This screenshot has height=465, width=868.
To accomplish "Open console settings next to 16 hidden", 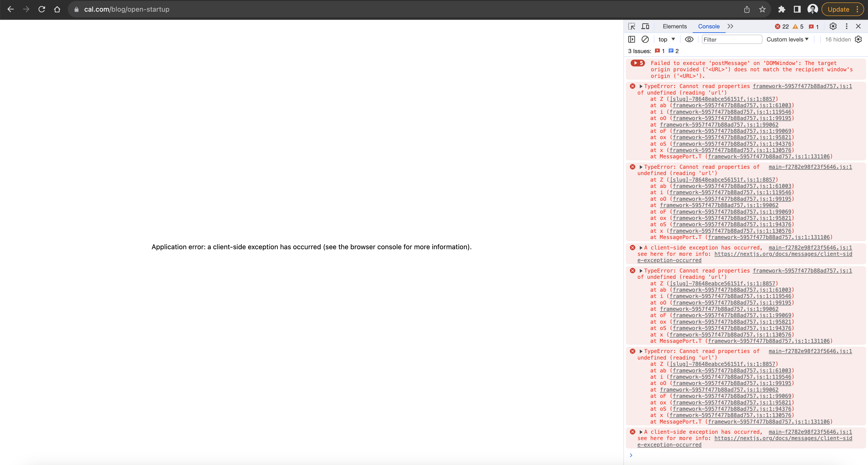I will [859, 39].
